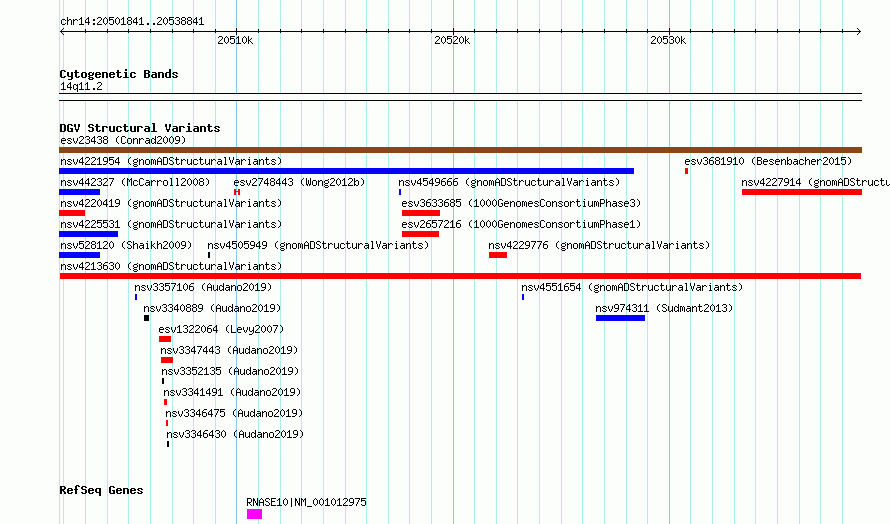
Task: Open esv2748443 (Wong2012b) variant
Action: pos(299,182)
